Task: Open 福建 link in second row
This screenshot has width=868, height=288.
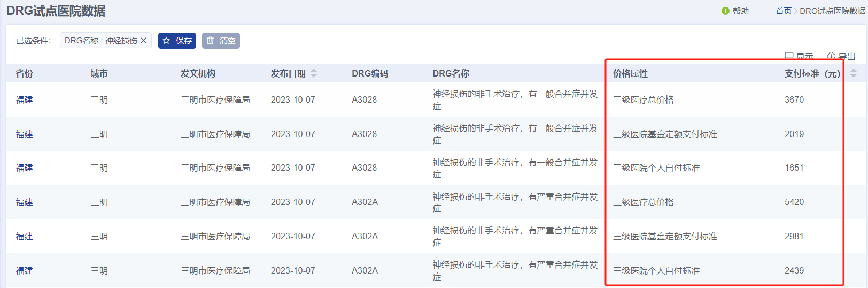Action: pyautogui.click(x=25, y=134)
